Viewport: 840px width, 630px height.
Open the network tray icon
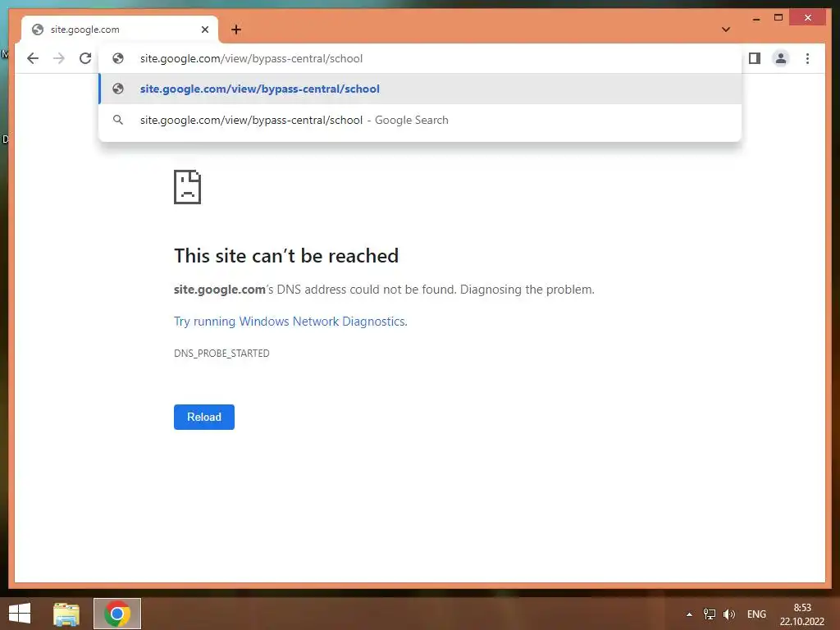[x=710, y=614]
